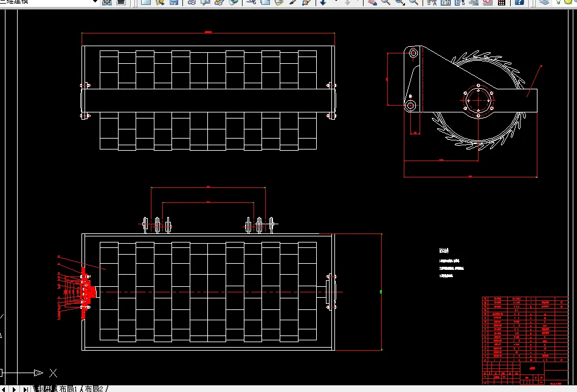This screenshot has height=392, width=577.
Task: Switch to the 模型 model tab
Action: [x=45, y=389]
